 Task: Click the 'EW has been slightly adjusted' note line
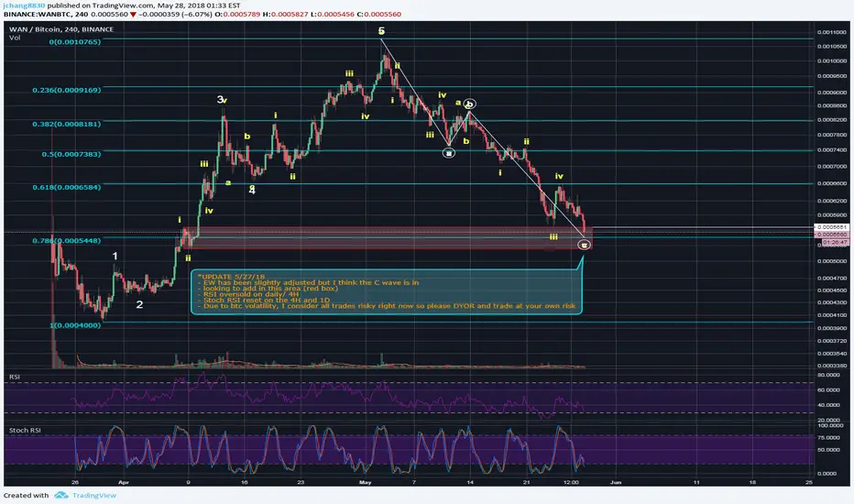[308, 282]
